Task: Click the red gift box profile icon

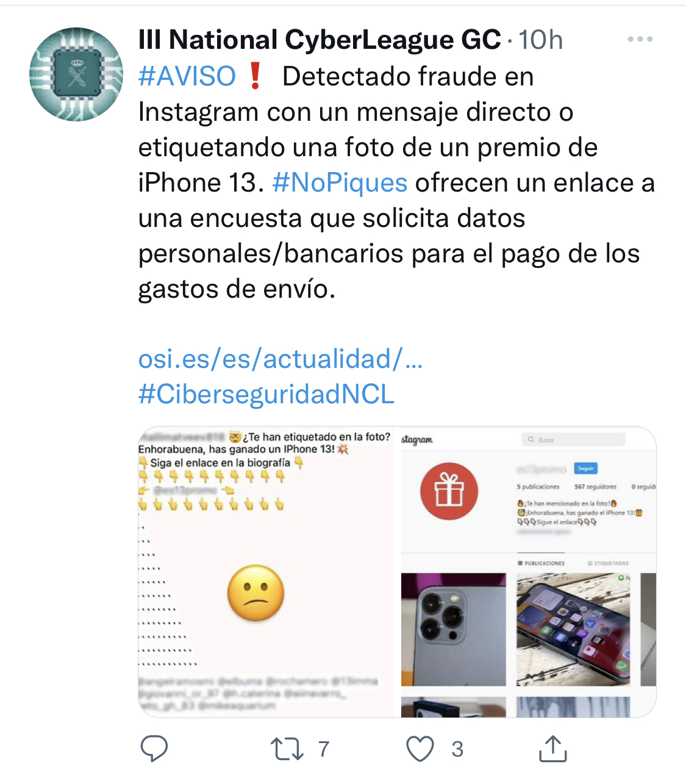Action: click(x=449, y=491)
